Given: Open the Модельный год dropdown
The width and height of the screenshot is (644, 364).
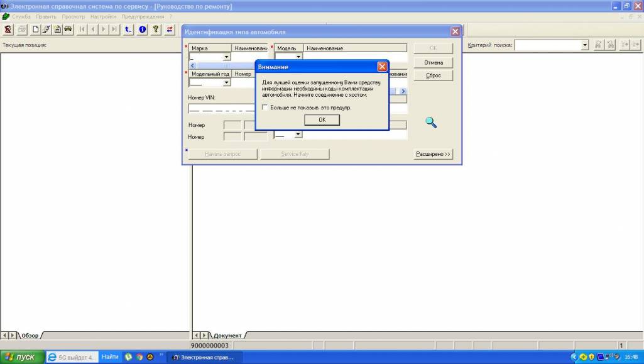Looking at the screenshot, I should tap(227, 82).
